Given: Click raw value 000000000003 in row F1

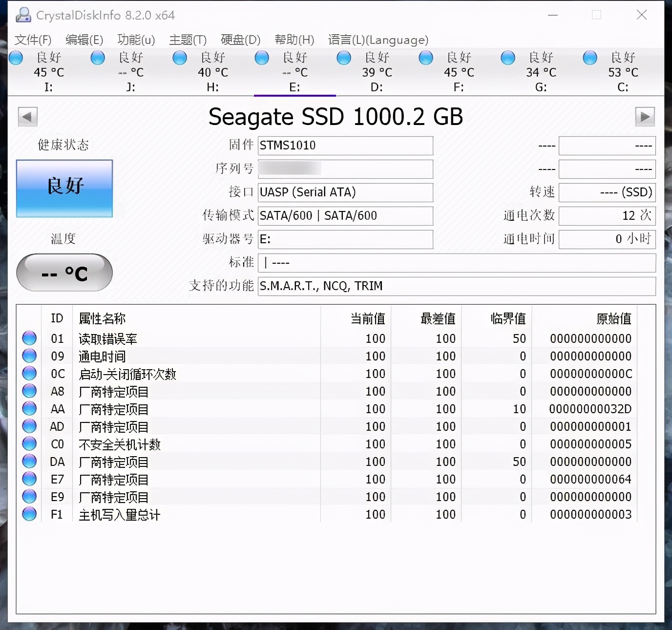Looking at the screenshot, I should [591, 514].
